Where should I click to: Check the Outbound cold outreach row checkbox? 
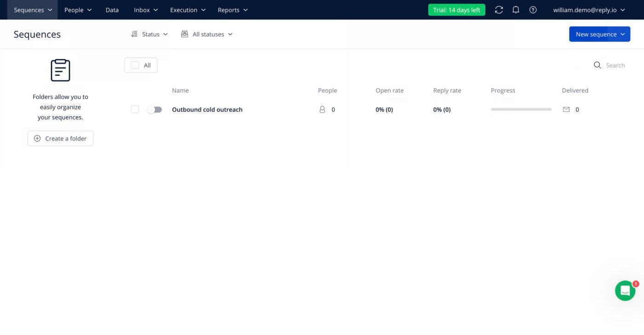coord(135,110)
